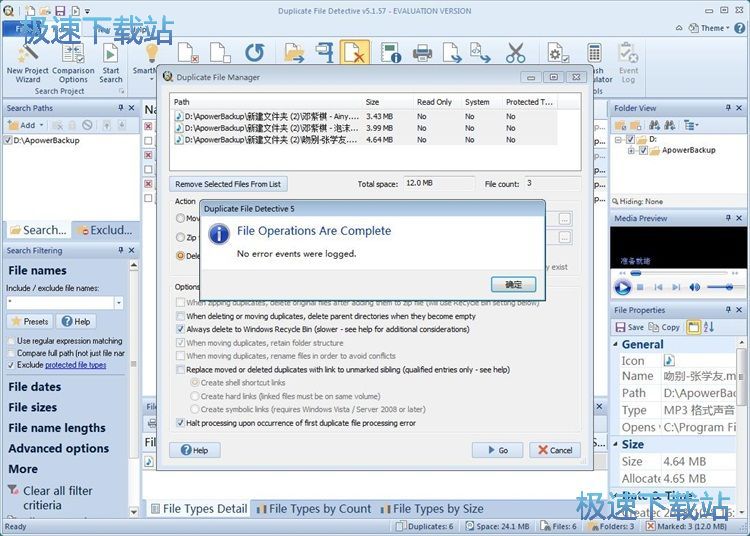Mute the media preview speaker
The width and height of the screenshot is (750, 536).
click(x=694, y=287)
